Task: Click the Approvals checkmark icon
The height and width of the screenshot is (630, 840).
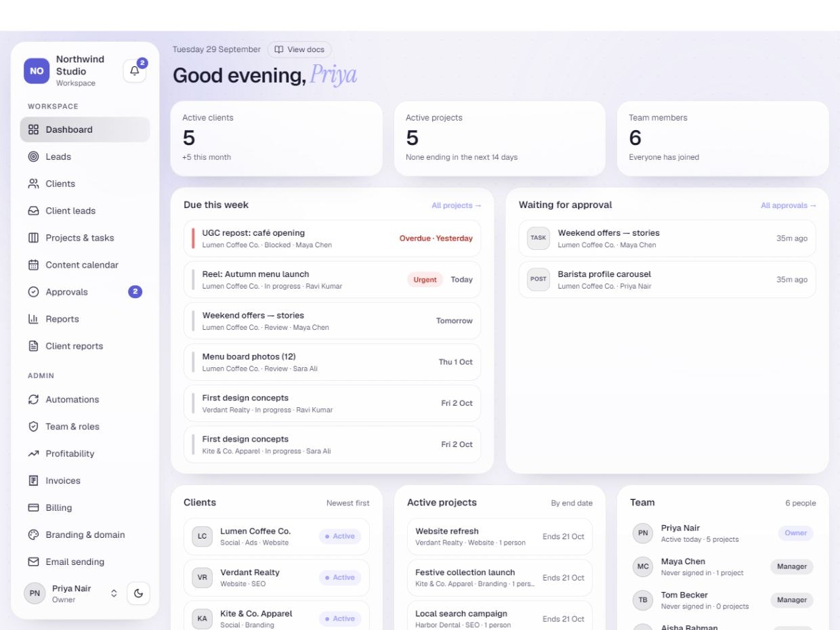Action: [x=34, y=292]
